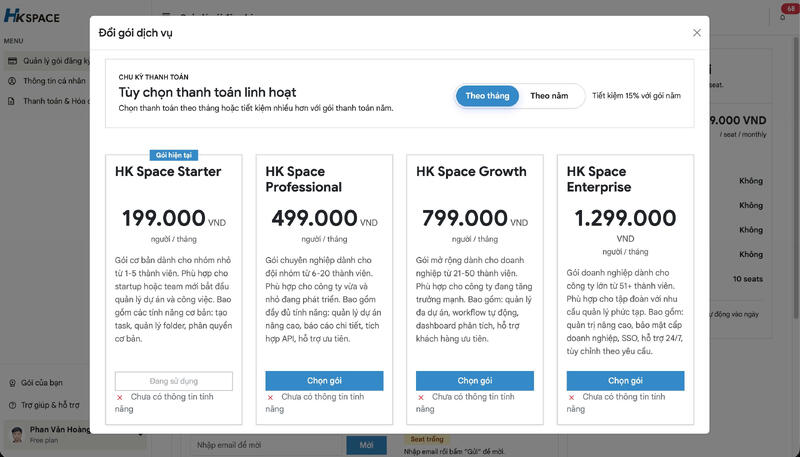Click red X icon under Growth plan

click(x=420, y=397)
